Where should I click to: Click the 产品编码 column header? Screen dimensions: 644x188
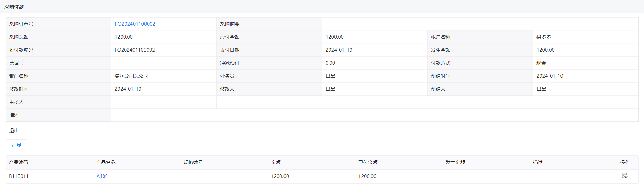pos(18,162)
